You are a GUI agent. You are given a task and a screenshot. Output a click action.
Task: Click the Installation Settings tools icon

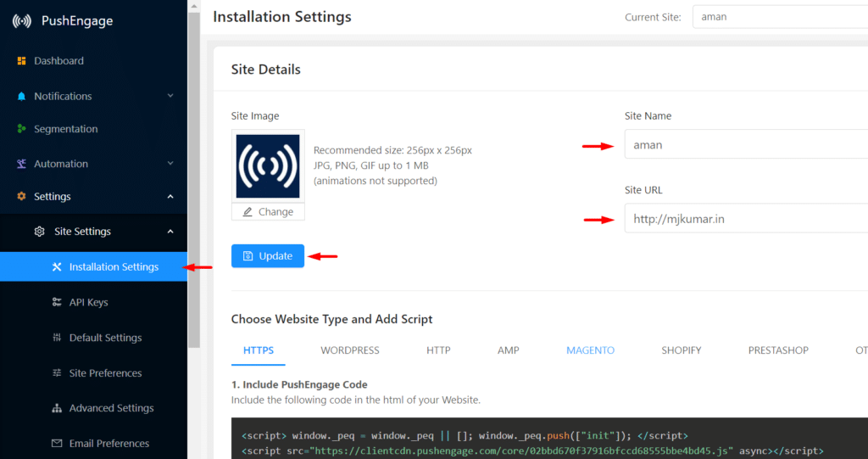pos(57,267)
